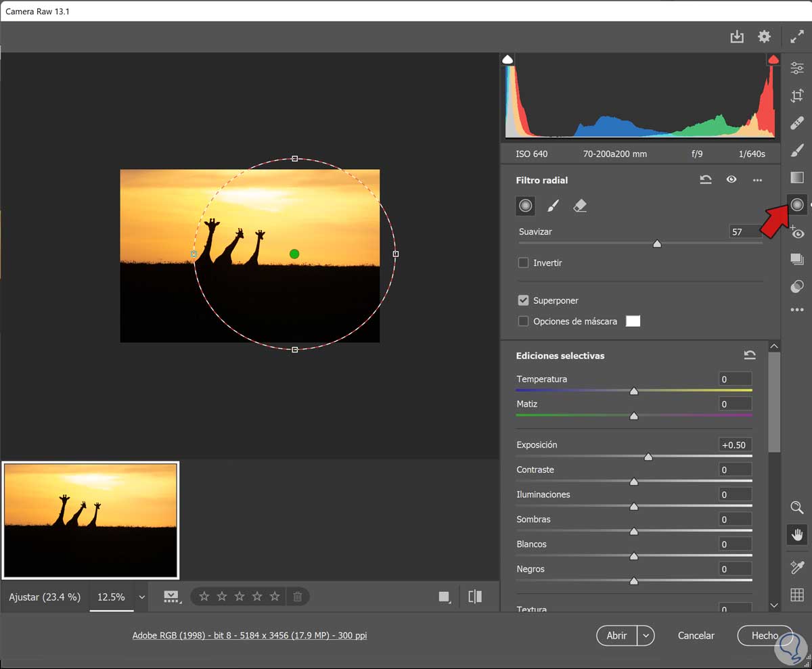
Task: Click the Hecho button
Action: click(x=765, y=636)
